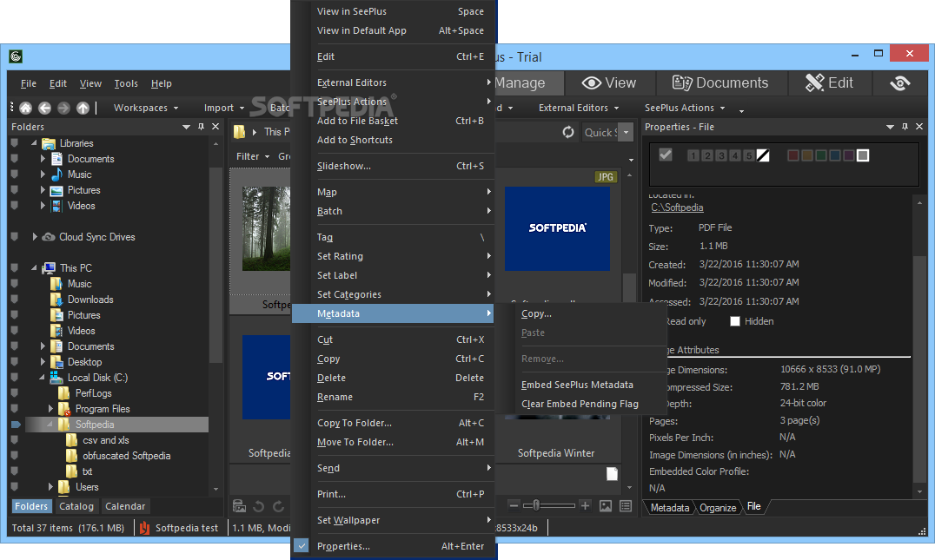Toggle Easy-Select marker for Cloud Sync Drives
The width and height of the screenshot is (935, 560).
(14, 236)
